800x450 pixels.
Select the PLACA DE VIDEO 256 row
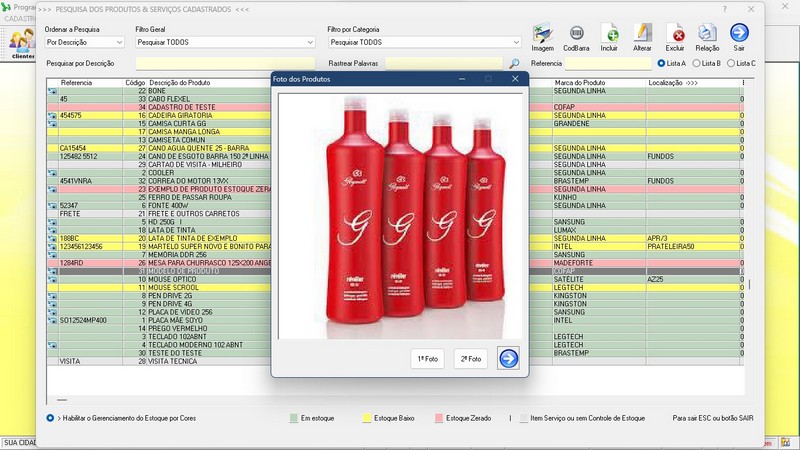(x=395, y=312)
